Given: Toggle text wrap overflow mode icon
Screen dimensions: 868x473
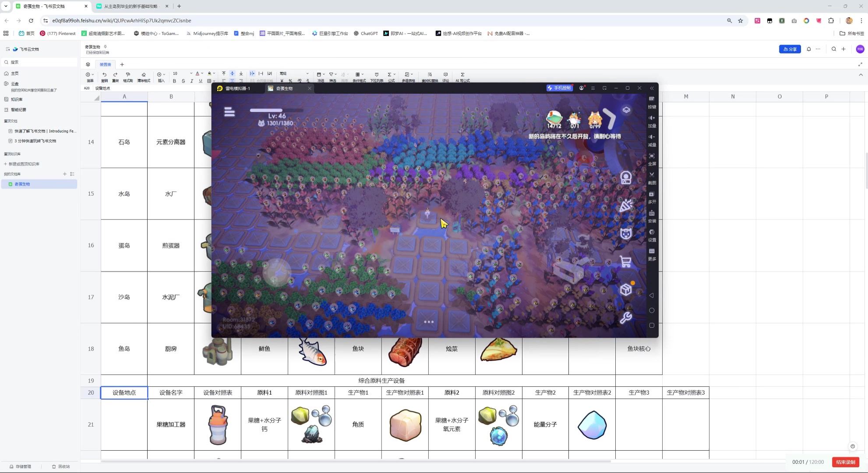Looking at the screenshot, I should (x=252, y=74).
